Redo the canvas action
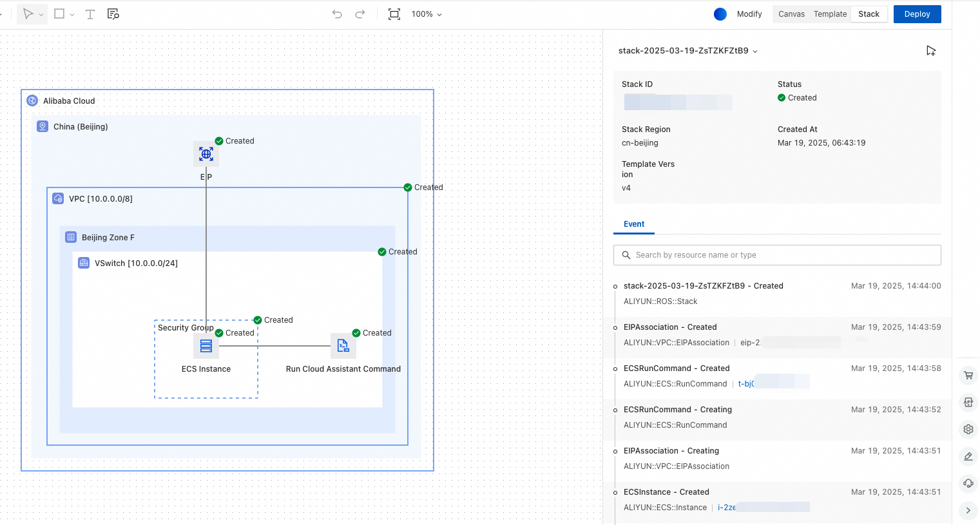 360,14
